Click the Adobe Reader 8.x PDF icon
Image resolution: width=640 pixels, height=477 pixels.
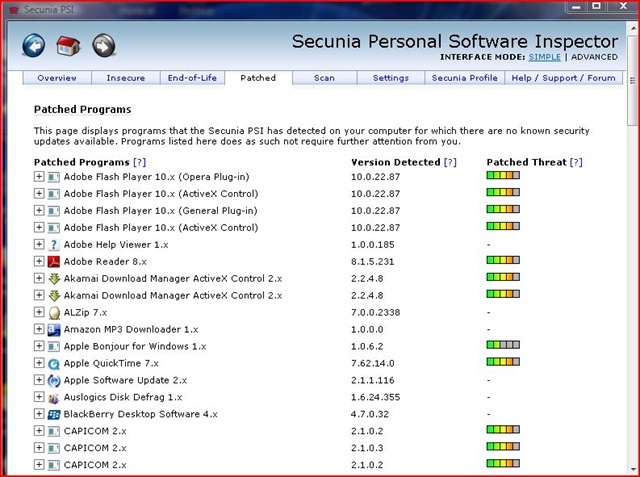click(x=53, y=262)
